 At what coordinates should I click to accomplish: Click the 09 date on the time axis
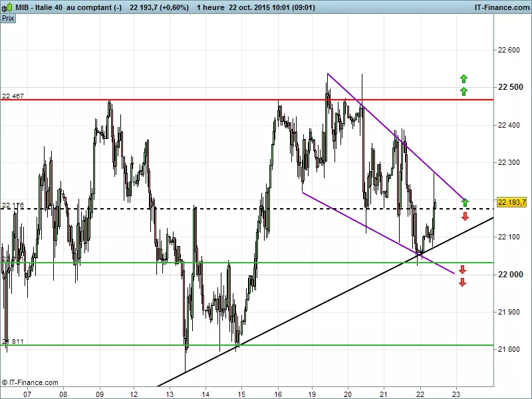100,394
